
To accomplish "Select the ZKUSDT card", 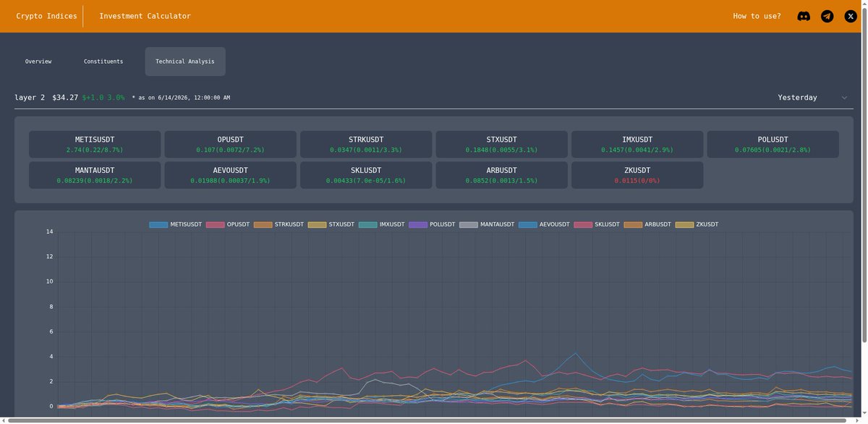I will tap(637, 175).
